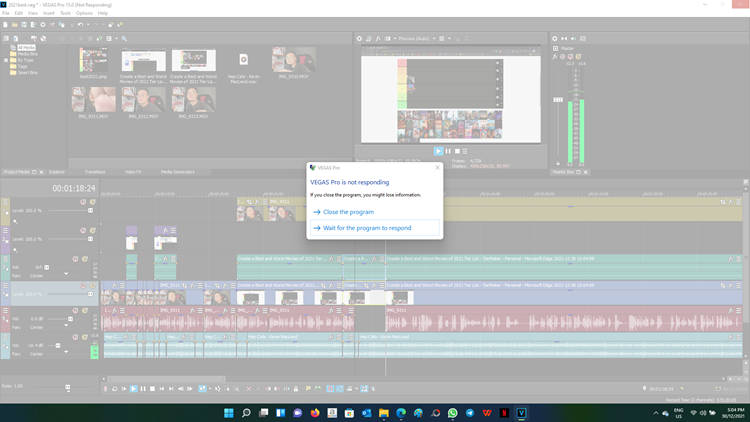Open the Project Media views dropdown arrow

click(116, 39)
